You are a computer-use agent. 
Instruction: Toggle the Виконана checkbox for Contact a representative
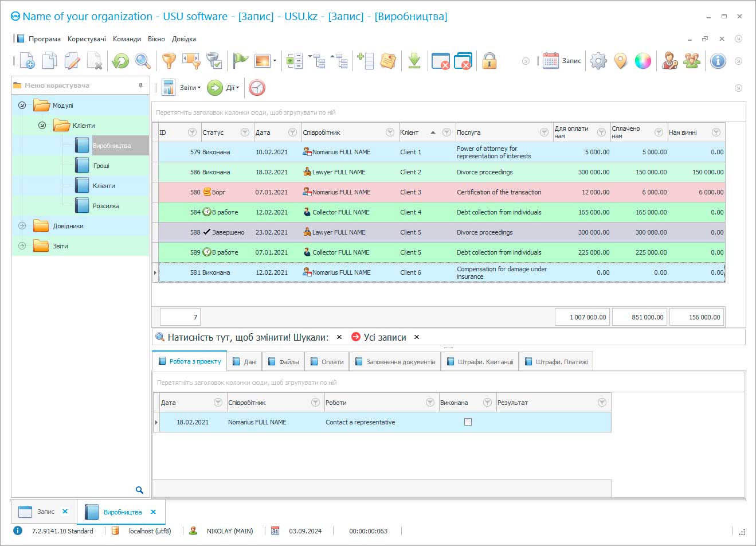(x=468, y=422)
